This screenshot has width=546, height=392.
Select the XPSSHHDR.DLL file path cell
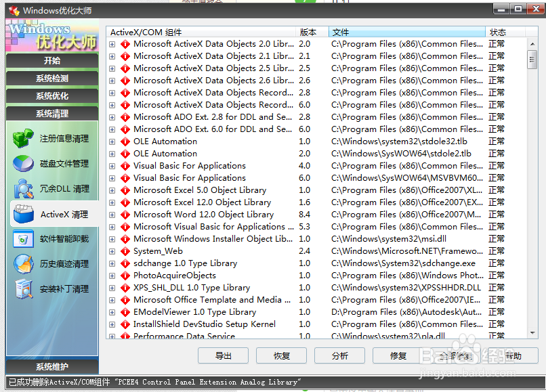click(x=406, y=288)
